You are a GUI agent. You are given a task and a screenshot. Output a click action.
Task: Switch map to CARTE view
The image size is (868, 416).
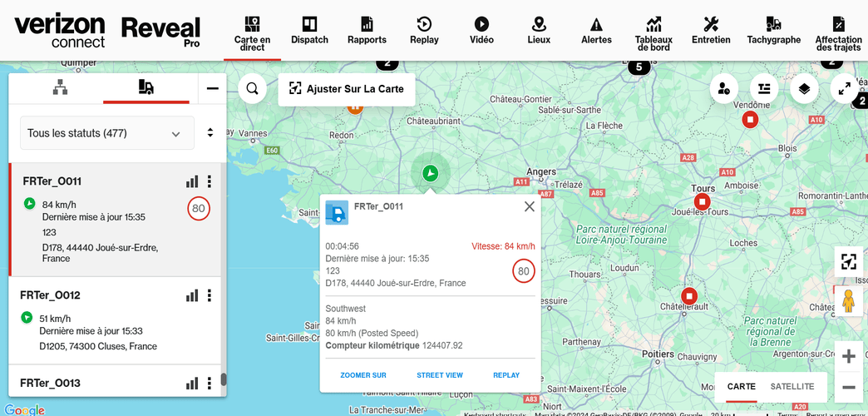click(742, 387)
